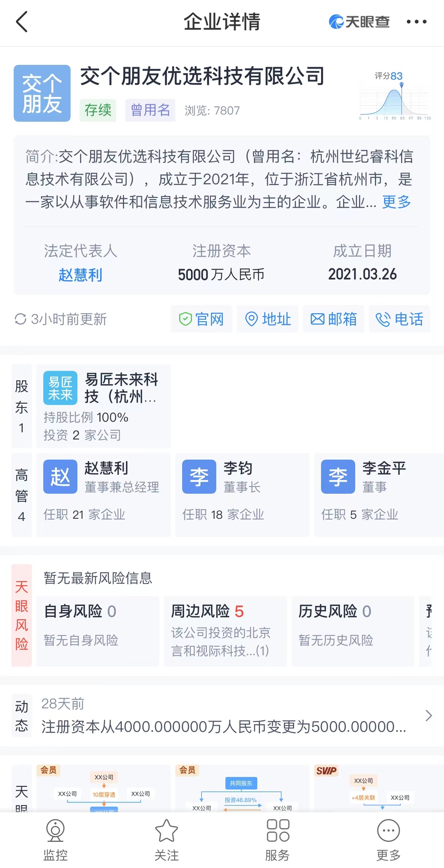
Task: Open the 服务 grid icon
Action: click(278, 831)
